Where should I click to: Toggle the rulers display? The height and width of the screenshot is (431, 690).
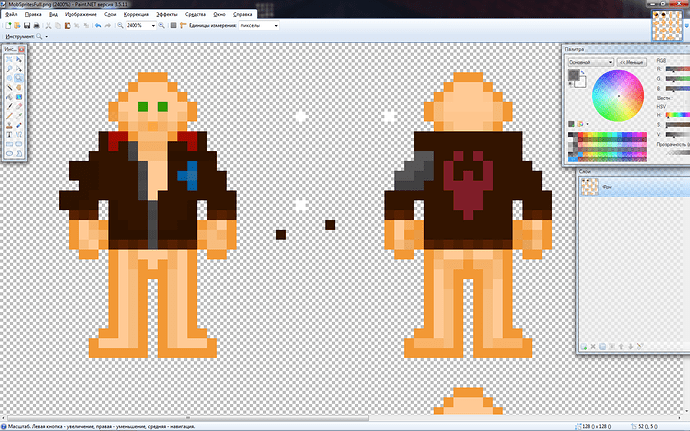pyautogui.click(x=183, y=26)
